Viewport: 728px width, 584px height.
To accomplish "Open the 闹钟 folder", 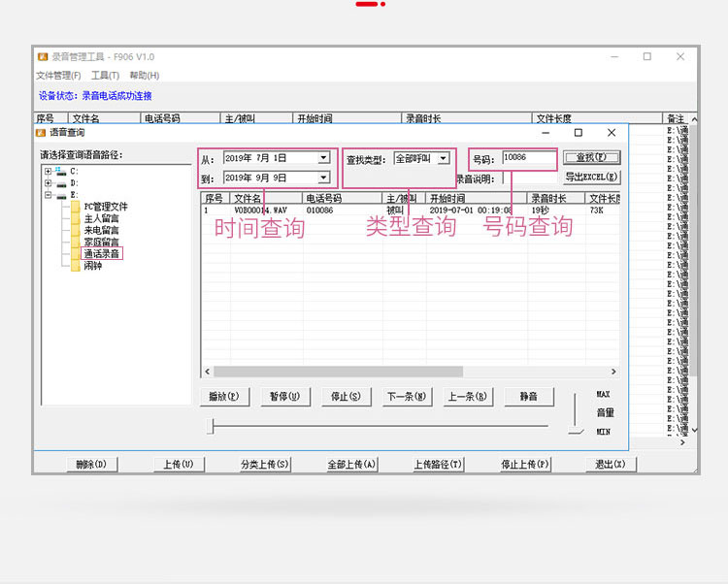I will [92, 265].
